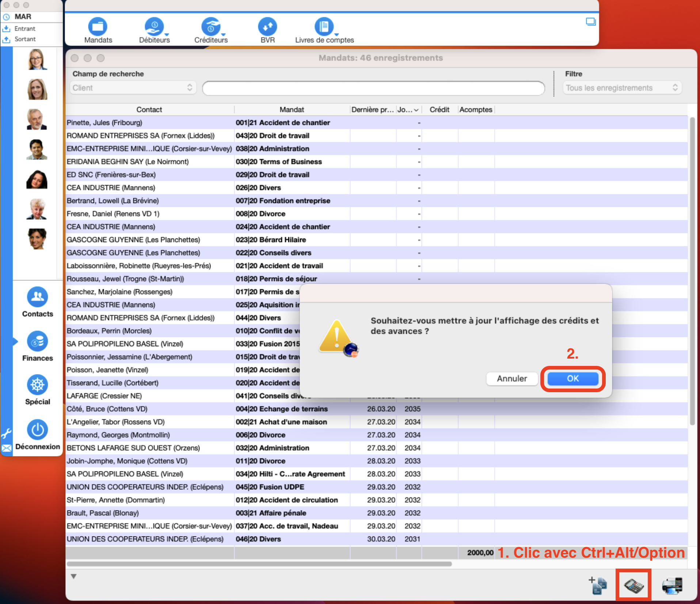Screen dimensions: 700x604
Task: Select the BVR toolbar icon
Action: [x=267, y=27]
